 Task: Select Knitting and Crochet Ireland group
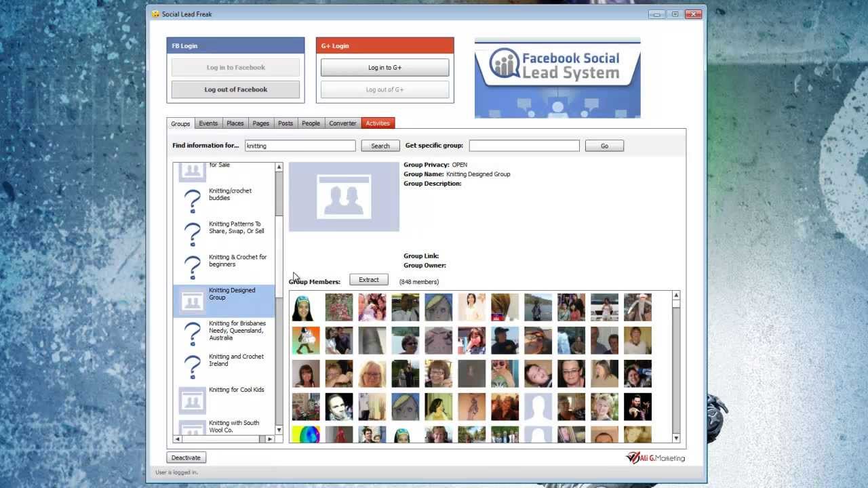click(x=224, y=367)
